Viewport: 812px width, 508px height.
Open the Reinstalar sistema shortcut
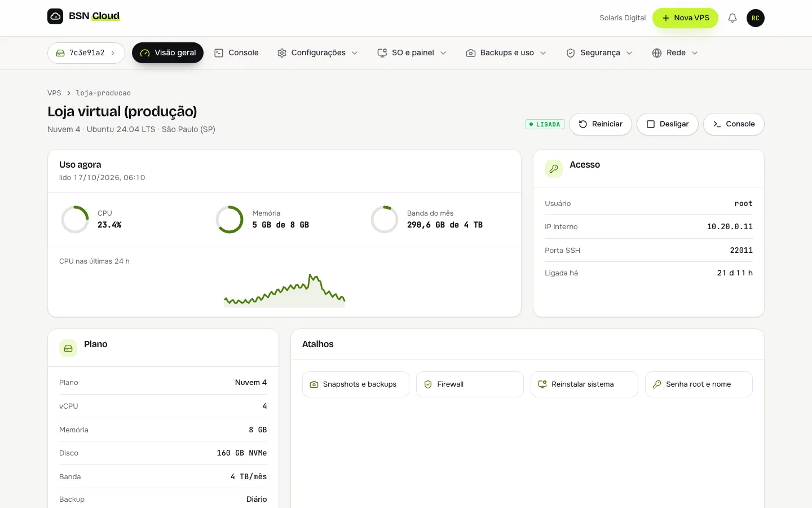click(x=584, y=384)
